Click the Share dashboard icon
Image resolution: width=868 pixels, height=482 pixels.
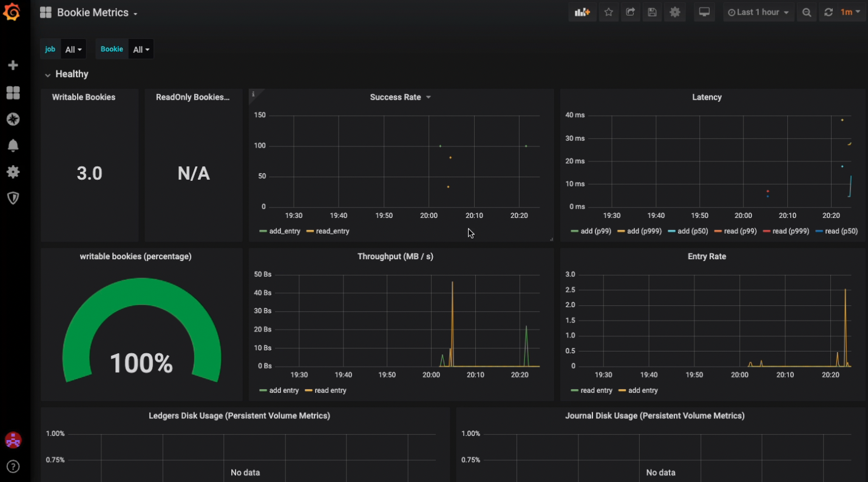631,12
